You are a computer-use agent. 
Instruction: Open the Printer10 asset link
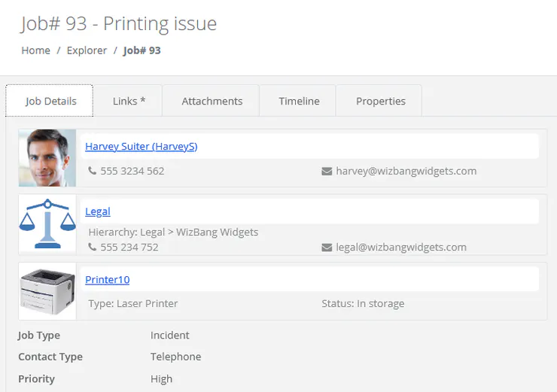[x=107, y=279]
